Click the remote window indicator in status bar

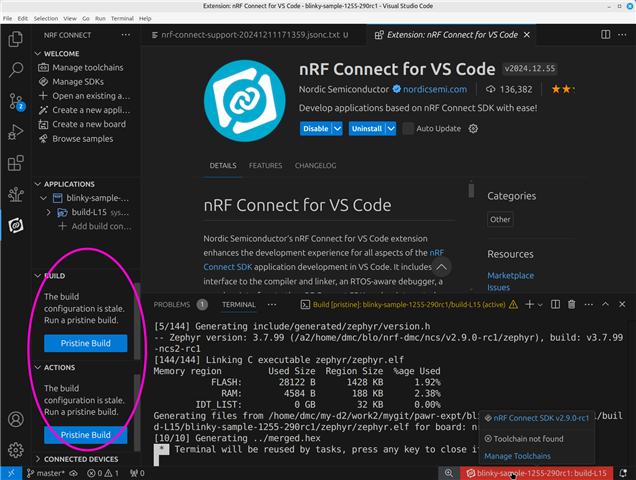click(x=11, y=473)
